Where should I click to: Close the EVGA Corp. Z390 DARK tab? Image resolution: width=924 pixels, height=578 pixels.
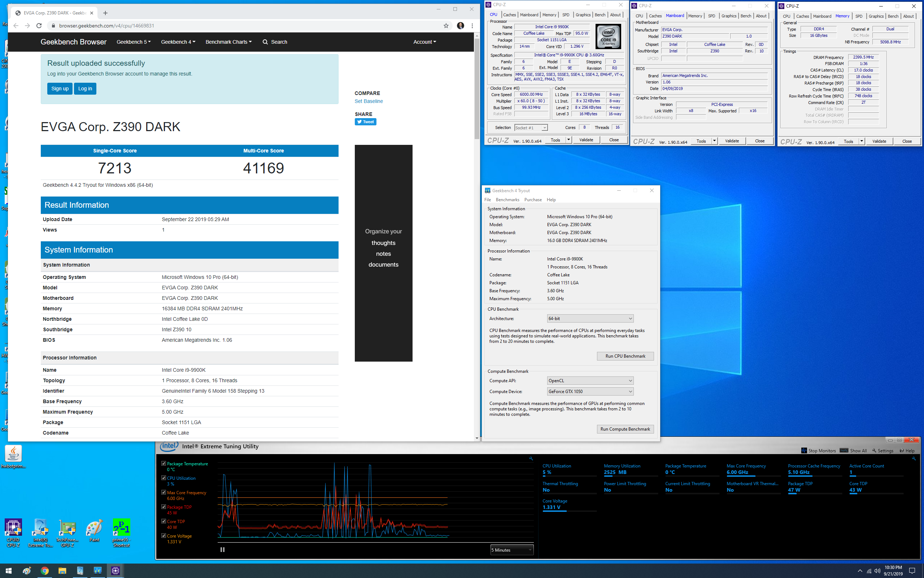coord(92,13)
